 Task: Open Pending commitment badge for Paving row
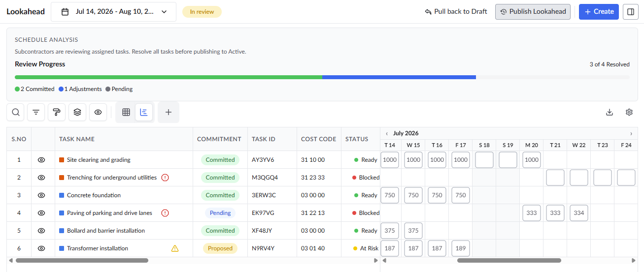(220, 213)
